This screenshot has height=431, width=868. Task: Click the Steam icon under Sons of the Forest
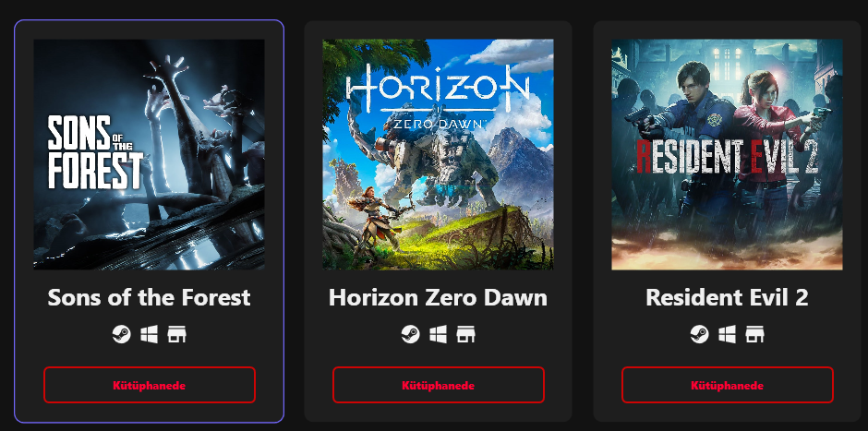coord(121,334)
